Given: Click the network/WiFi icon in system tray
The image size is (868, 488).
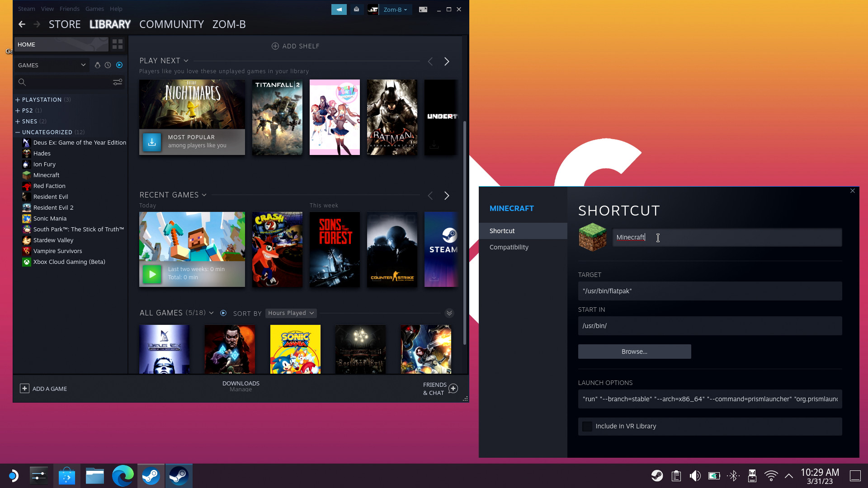Looking at the screenshot, I should pyautogui.click(x=771, y=475).
